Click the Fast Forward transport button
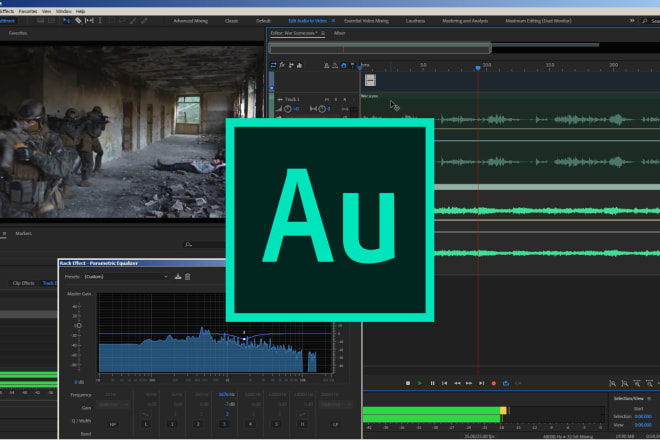The width and height of the screenshot is (660, 440). (x=469, y=383)
